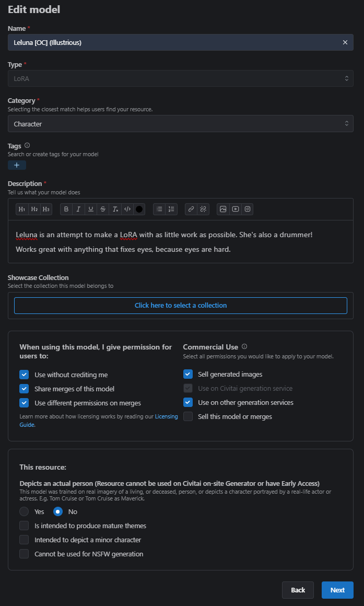Screen dimensions: 364x606
Task: Insert a numbered list
Action: point(171,209)
